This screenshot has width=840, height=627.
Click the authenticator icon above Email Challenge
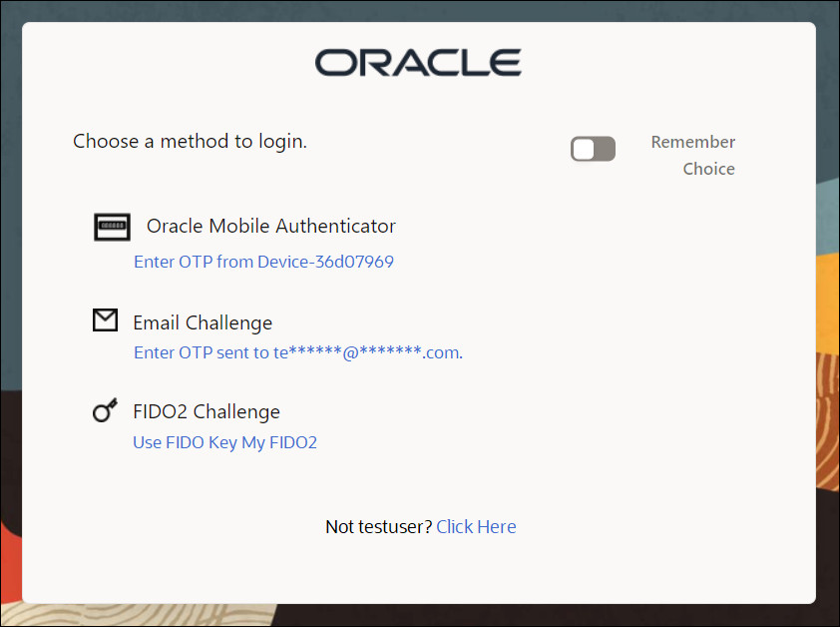[112, 227]
